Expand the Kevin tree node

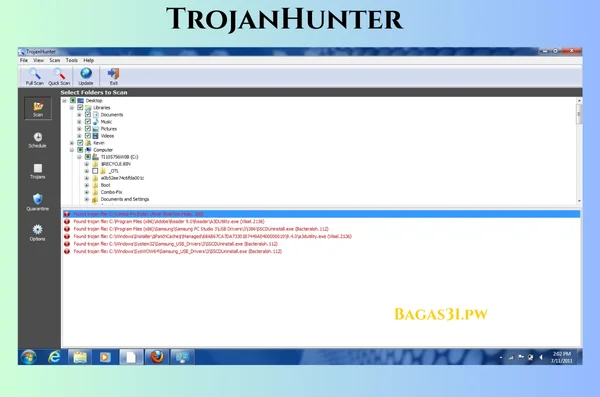pos(72,143)
